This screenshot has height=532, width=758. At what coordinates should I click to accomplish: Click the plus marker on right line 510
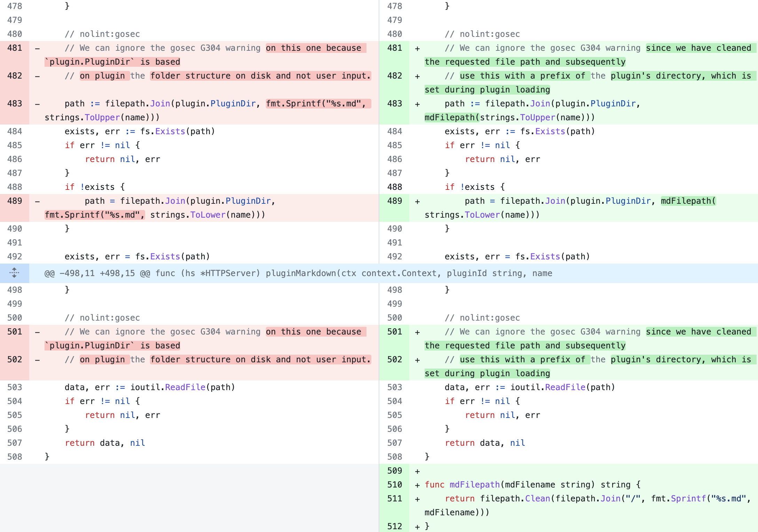coord(417,485)
